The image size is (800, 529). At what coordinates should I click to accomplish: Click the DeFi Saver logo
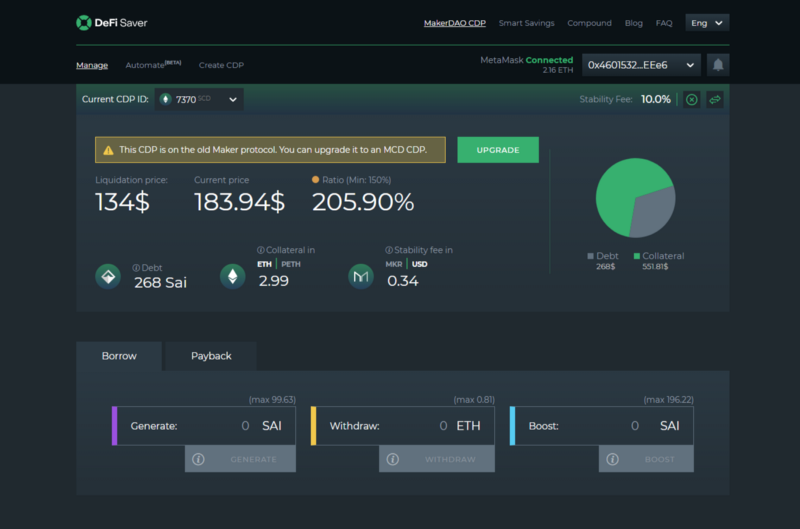[x=112, y=23]
